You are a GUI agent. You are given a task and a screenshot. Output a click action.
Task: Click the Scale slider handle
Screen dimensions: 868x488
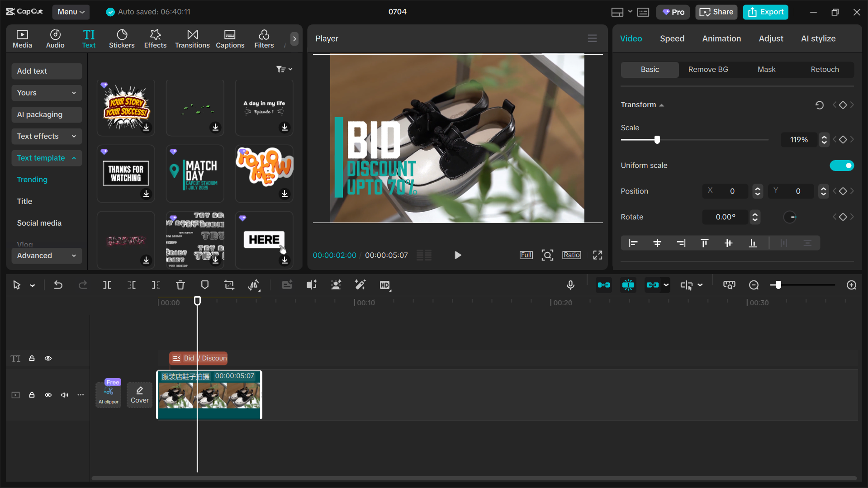point(657,140)
